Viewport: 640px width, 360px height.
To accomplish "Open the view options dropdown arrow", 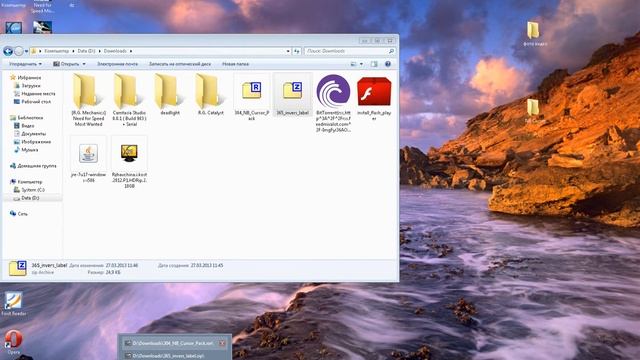I will tap(361, 64).
